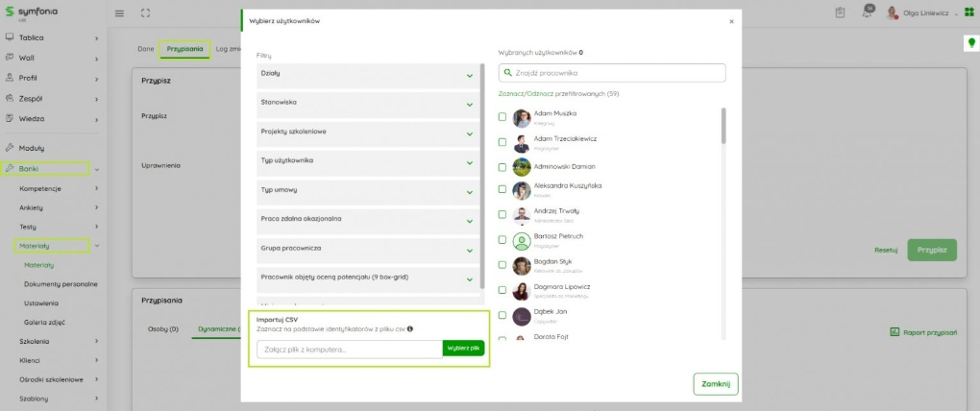Image resolution: width=980 pixels, height=411 pixels.
Task: Check the box next to Adam Muszka
Action: pos(502,117)
